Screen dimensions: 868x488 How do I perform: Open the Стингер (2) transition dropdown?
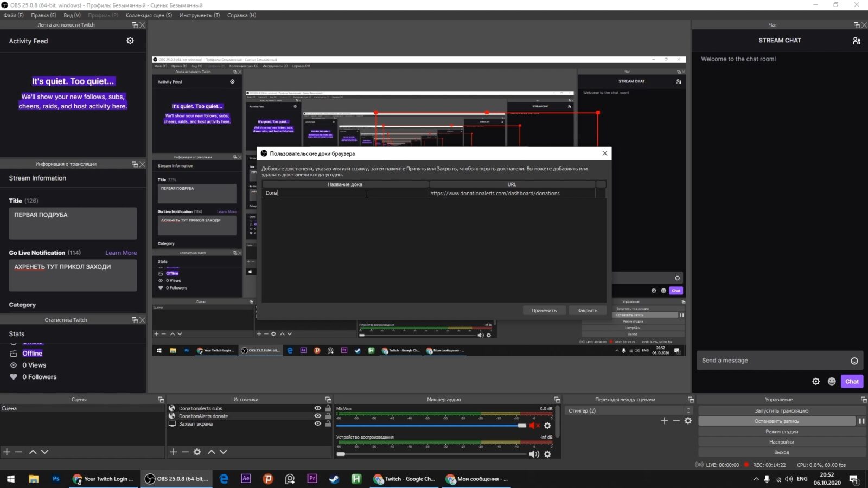point(629,410)
